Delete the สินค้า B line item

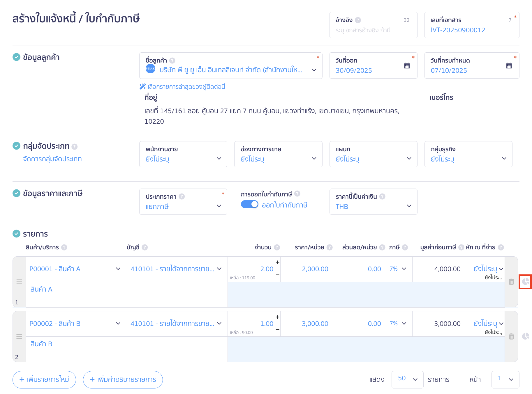(x=511, y=336)
